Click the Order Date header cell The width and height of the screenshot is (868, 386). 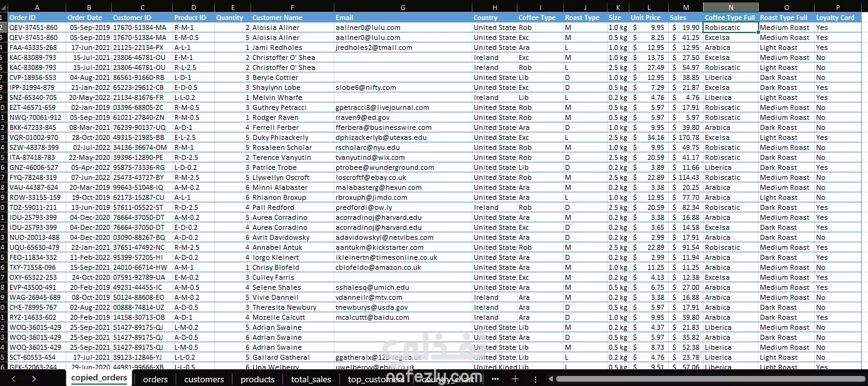(89, 17)
